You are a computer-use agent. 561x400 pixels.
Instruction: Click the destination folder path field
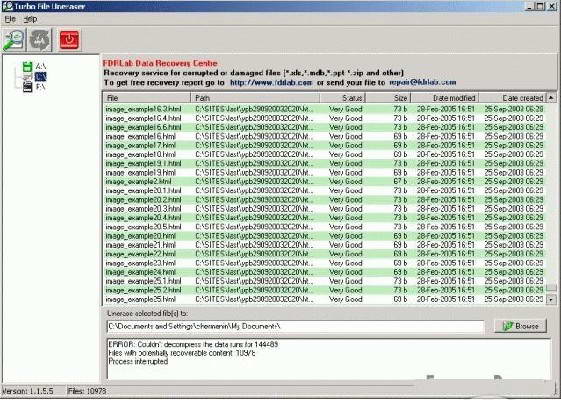pyautogui.click(x=295, y=326)
